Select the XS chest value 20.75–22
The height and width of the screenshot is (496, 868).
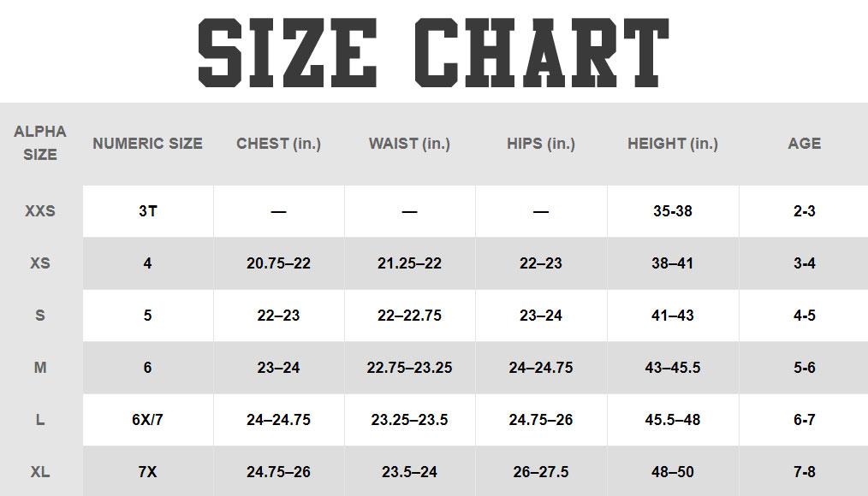278,263
